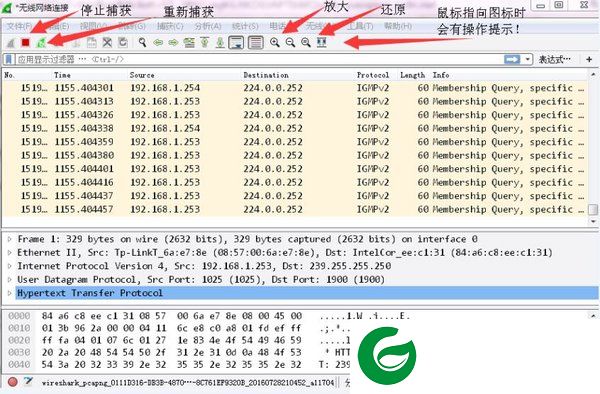This screenshot has width=600, height=394.
Task: Expand the Internet Protocol Version 4 node
Action: coord(10,266)
